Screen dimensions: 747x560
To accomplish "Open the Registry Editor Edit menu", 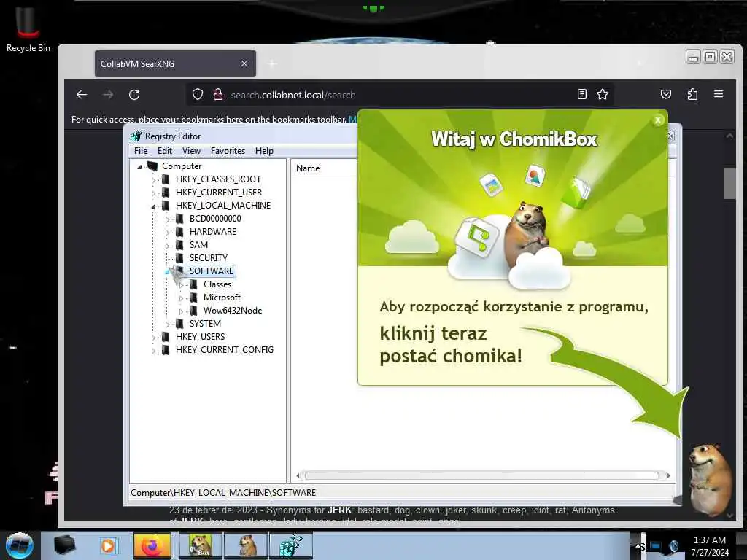I will point(165,151).
